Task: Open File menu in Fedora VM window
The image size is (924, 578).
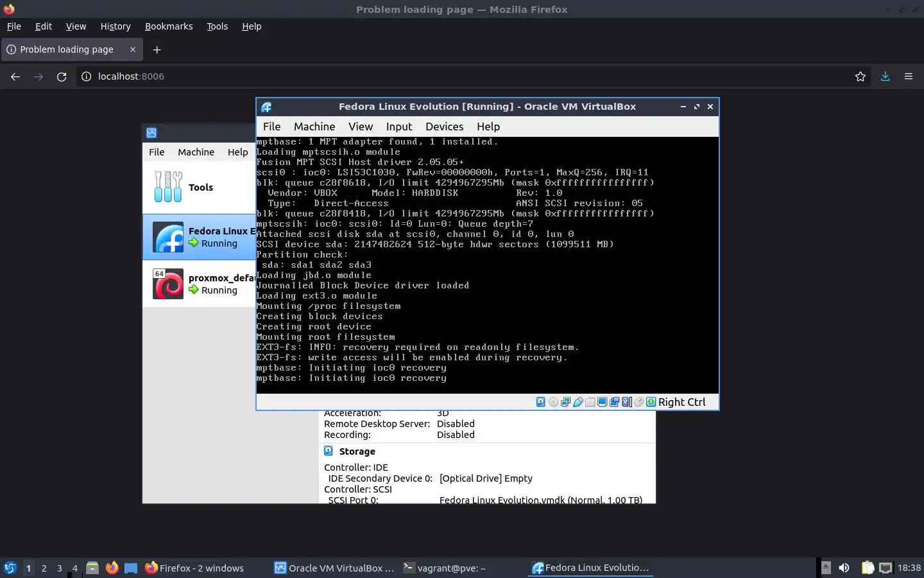Action: (x=271, y=127)
